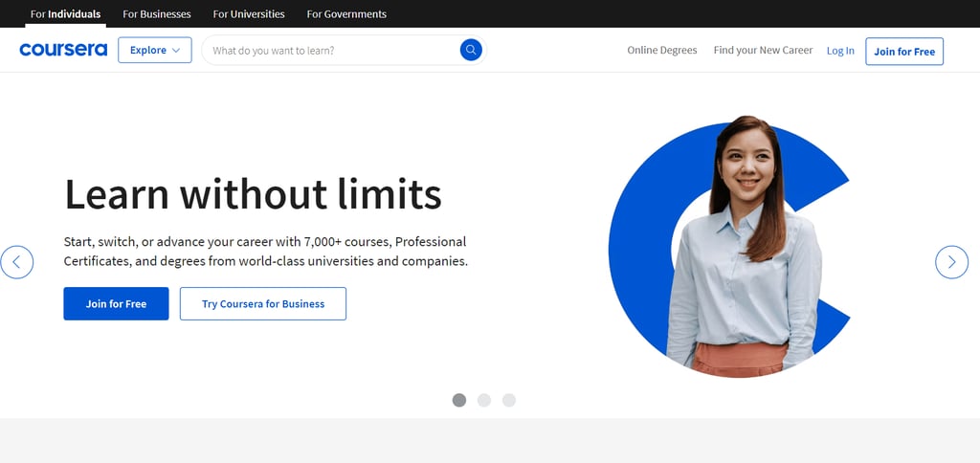Open Find your New Career link
The height and width of the screenshot is (463, 980).
click(x=763, y=50)
